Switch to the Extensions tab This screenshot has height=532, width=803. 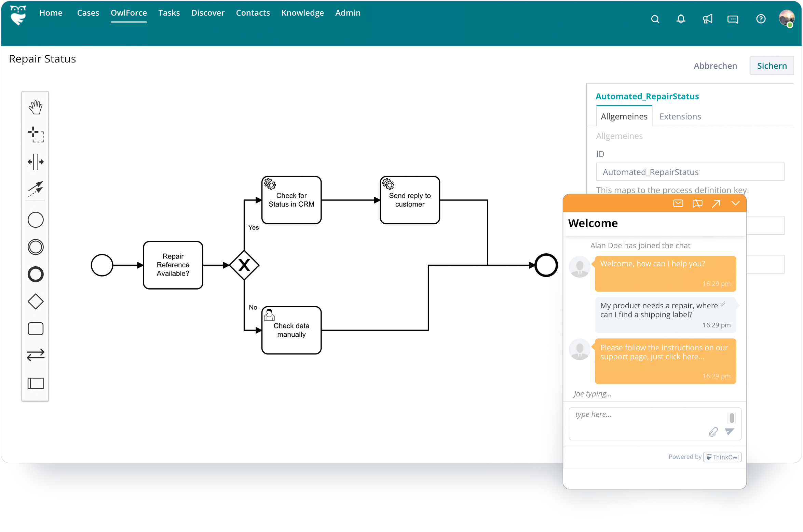(680, 116)
